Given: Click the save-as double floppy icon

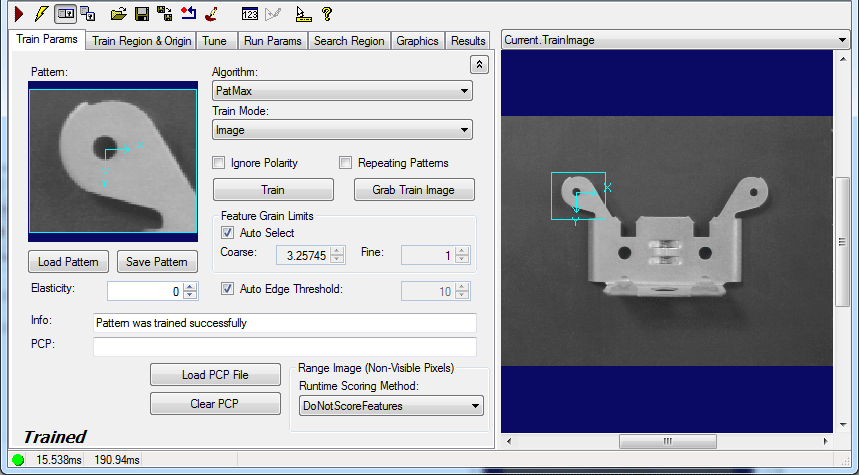Looking at the screenshot, I should click(x=165, y=14).
